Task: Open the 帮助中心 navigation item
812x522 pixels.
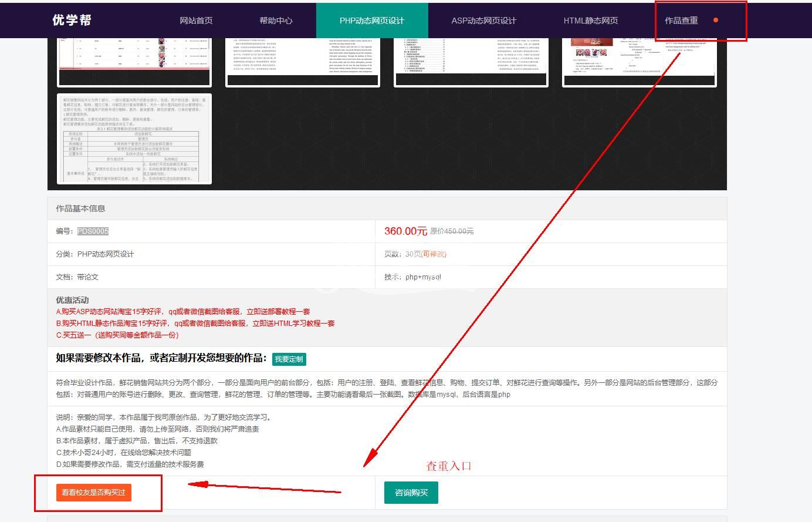Action: coord(276,21)
